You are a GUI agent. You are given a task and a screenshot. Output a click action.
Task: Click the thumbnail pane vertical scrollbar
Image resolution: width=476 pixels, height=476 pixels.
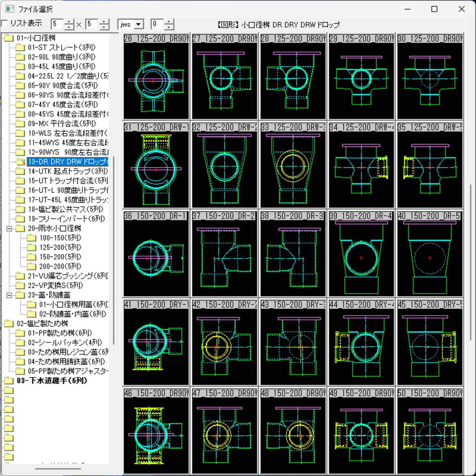pos(471,262)
